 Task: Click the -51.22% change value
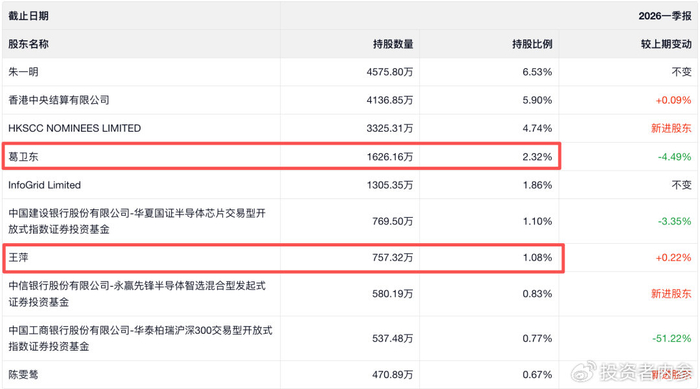(x=671, y=339)
